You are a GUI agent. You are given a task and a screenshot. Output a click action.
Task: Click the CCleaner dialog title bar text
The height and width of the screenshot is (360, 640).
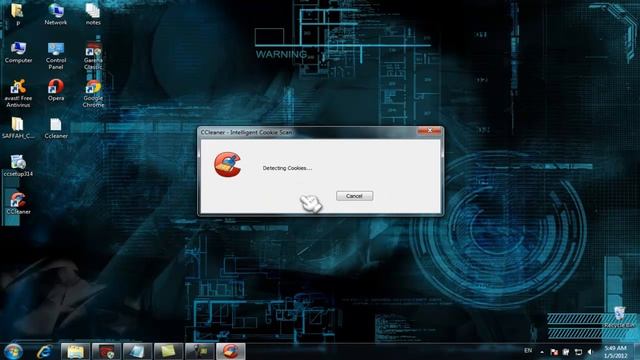click(x=246, y=132)
